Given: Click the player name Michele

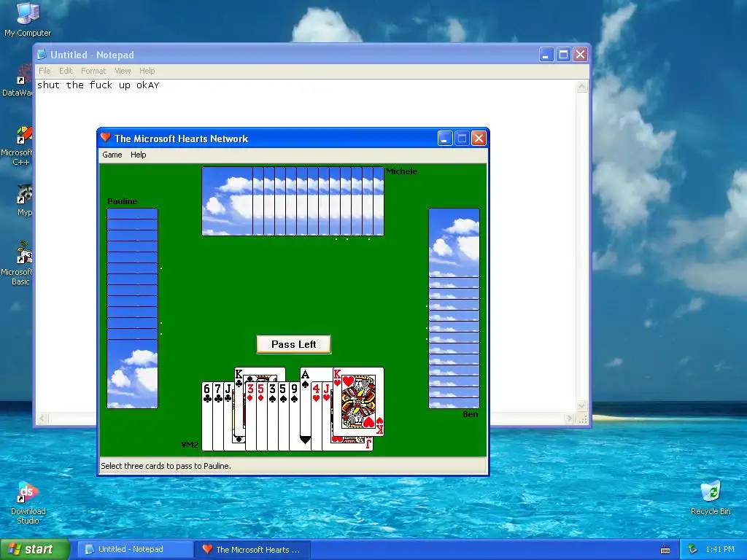Looking at the screenshot, I should pos(402,171).
